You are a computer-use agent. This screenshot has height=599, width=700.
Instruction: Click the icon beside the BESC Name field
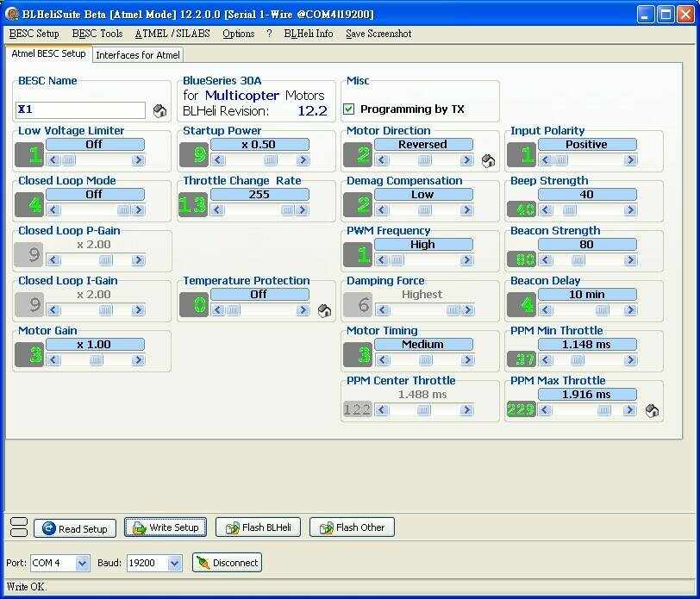coord(159,110)
